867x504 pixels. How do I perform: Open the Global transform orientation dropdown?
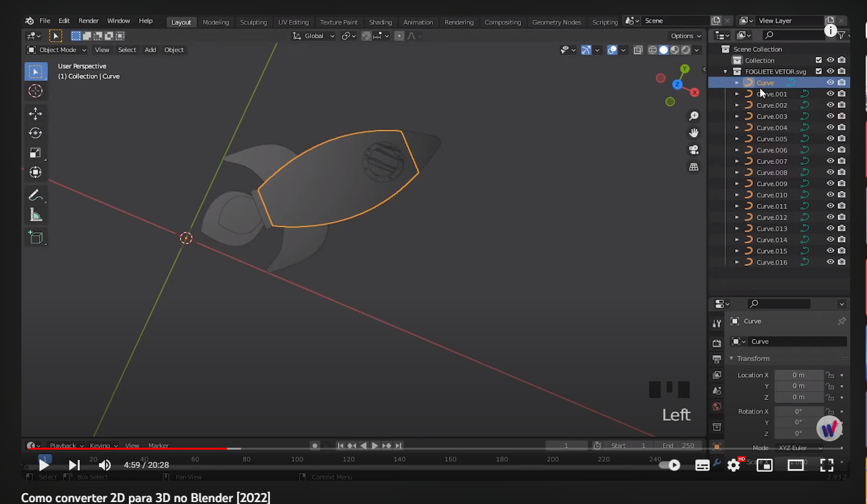tap(314, 36)
